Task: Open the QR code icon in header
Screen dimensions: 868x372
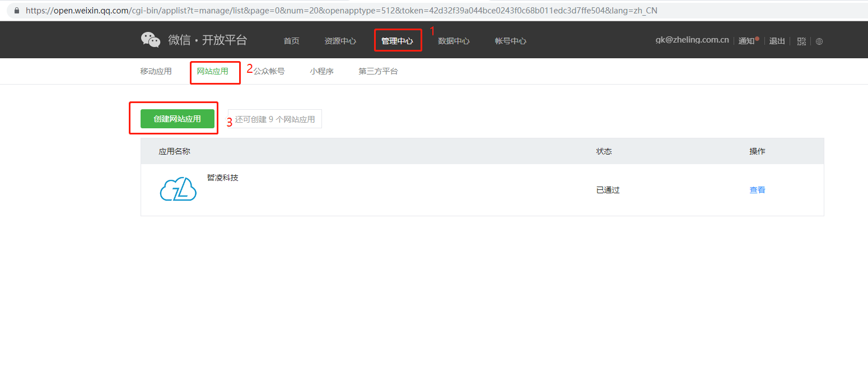Action: tap(801, 41)
